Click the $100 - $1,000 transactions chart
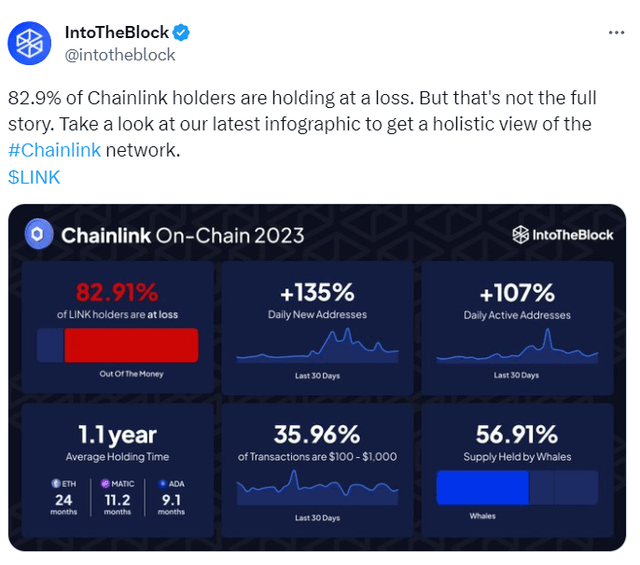640x565 pixels. click(316, 490)
